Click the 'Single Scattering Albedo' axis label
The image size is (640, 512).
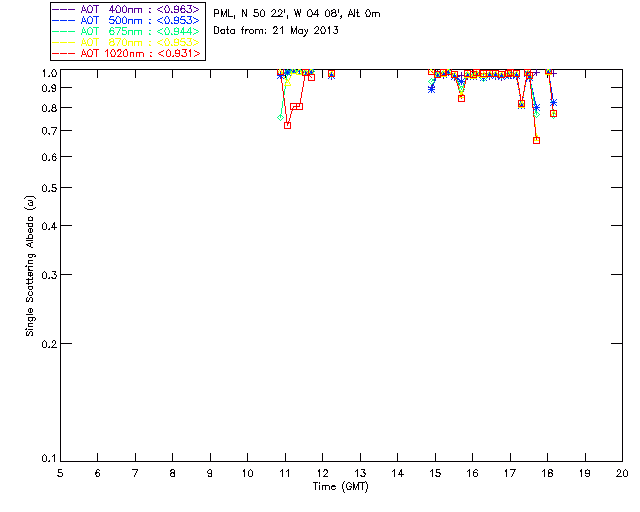pos(30,266)
